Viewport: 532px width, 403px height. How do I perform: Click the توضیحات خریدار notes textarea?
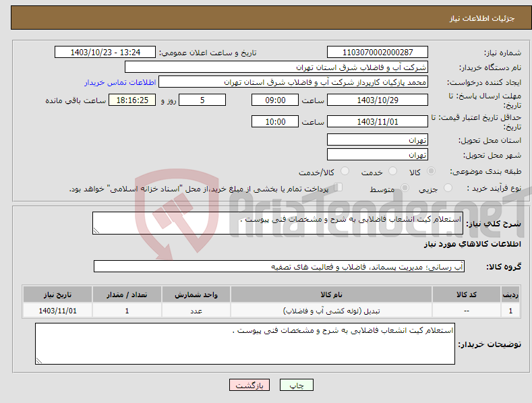coord(245,344)
